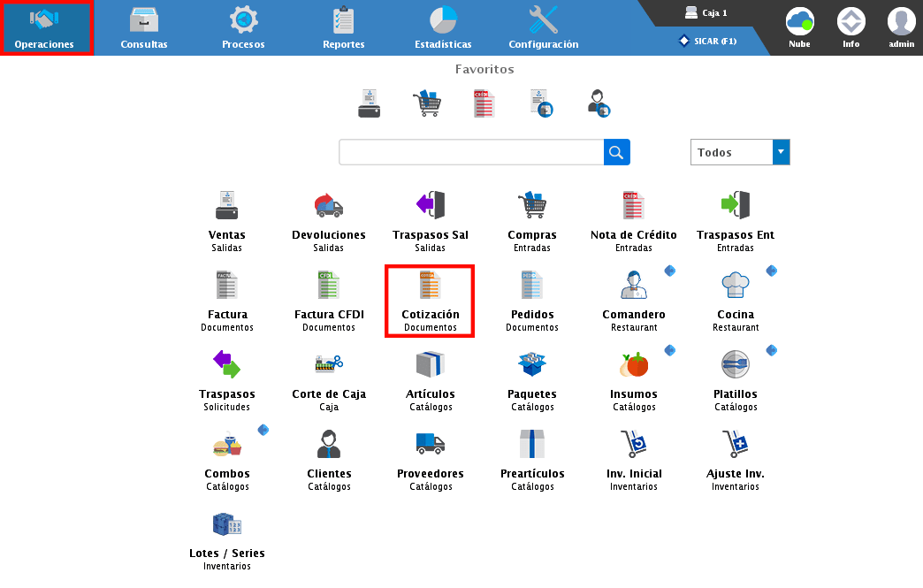Open the admin user menu
The width and height of the screenshot is (923, 588).
click(901, 27)
